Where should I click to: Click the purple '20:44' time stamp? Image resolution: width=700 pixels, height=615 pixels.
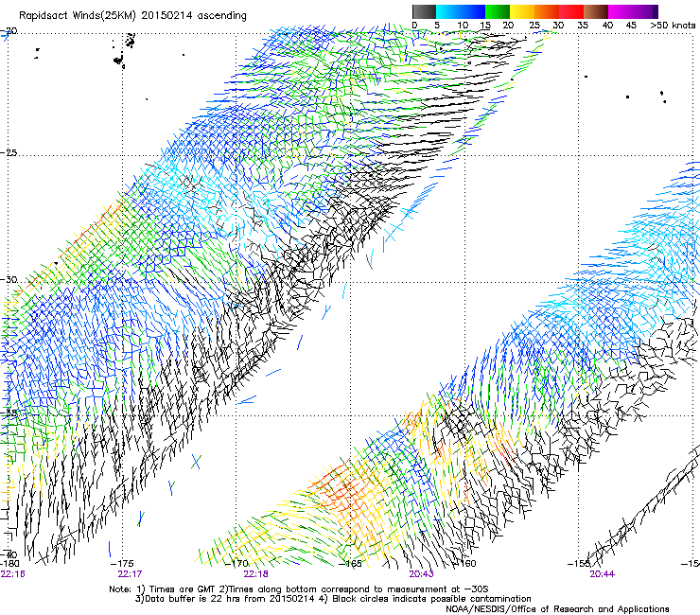coord(603,574)
